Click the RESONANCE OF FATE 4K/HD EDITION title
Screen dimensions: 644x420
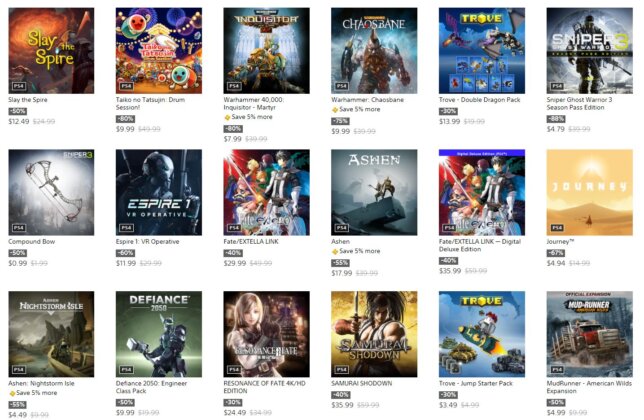coord(264,387)
